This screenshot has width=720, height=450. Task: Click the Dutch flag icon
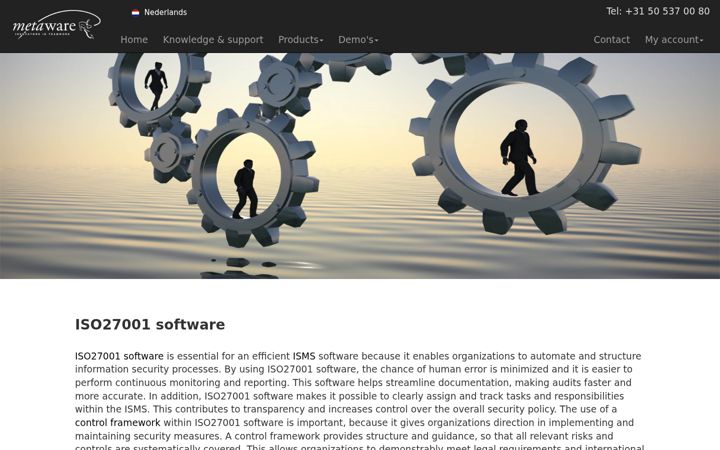135,12
